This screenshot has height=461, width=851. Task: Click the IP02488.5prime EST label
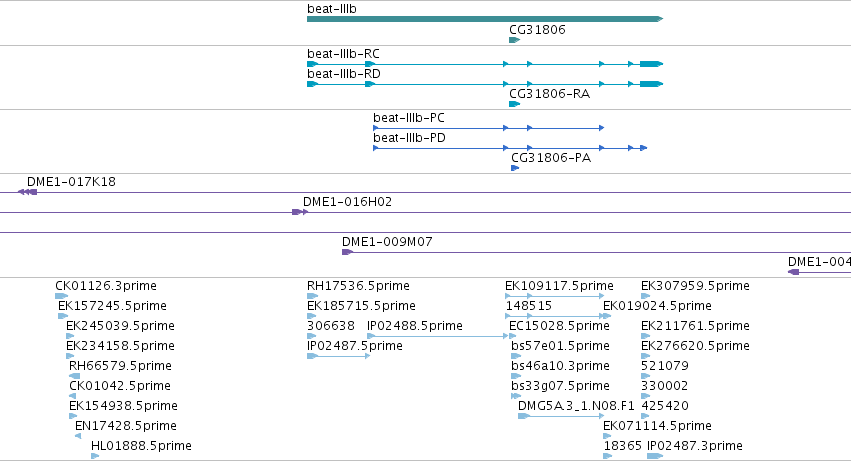point(415,326)
